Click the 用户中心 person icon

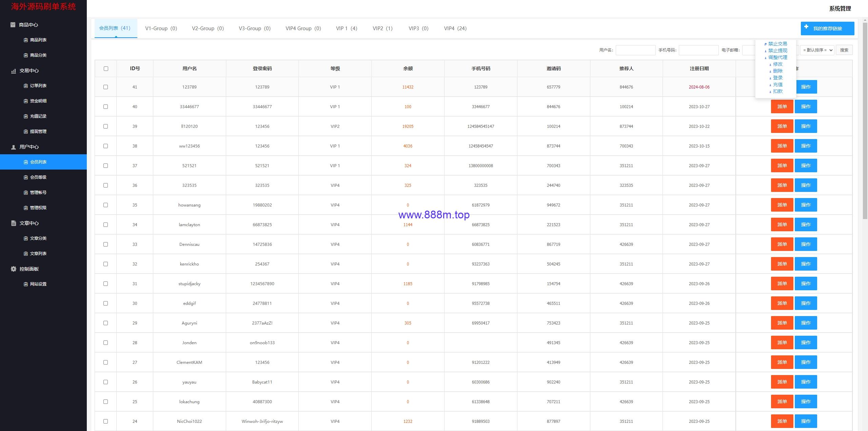14,147
